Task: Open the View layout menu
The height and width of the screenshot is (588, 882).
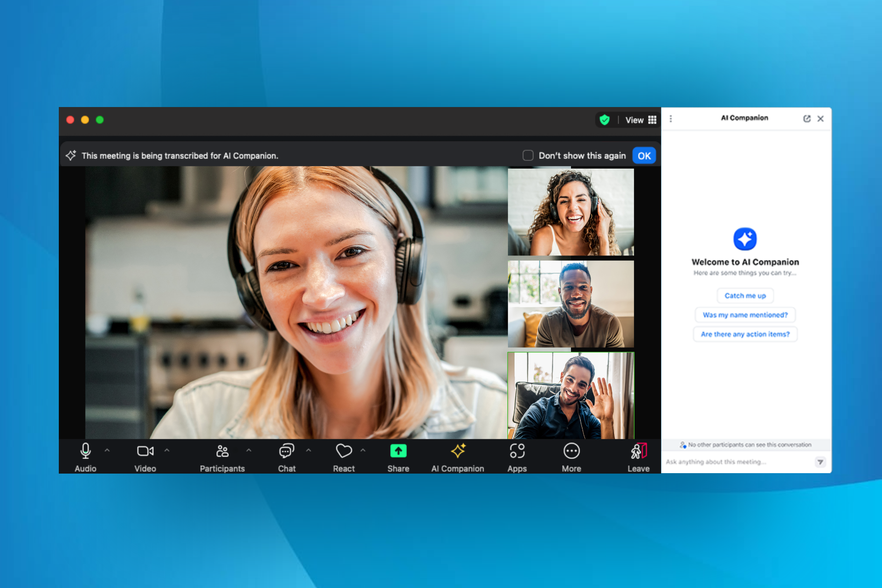Action: [x=641, y=120]
